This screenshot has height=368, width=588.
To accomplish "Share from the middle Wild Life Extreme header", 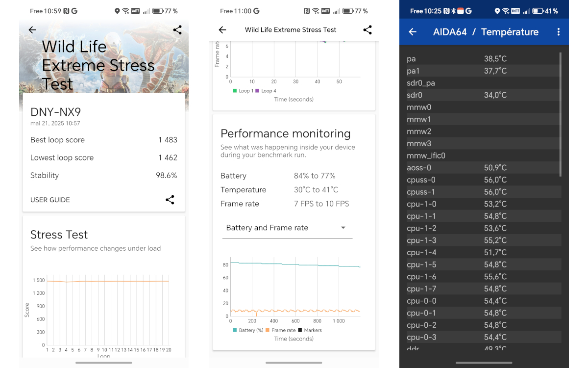I will coord(367,30).
